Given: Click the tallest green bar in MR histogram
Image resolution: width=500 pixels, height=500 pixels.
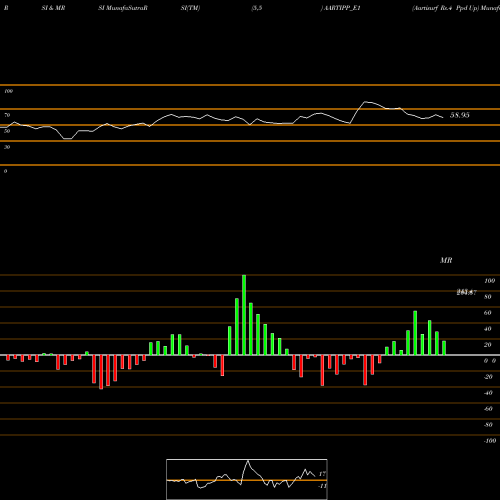Looking at the screenshot, I should [x=244, y=315].
